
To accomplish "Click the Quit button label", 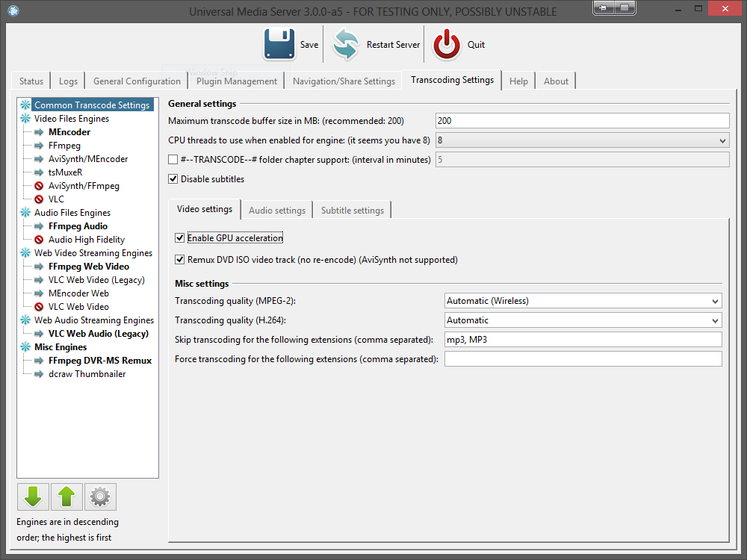I will coord(476,45).
